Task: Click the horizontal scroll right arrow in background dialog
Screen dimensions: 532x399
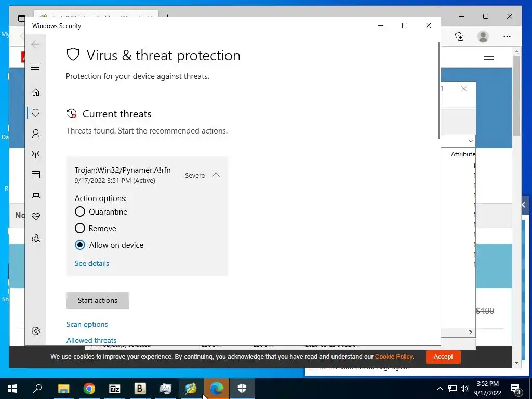Action: (x=470, y=332)
